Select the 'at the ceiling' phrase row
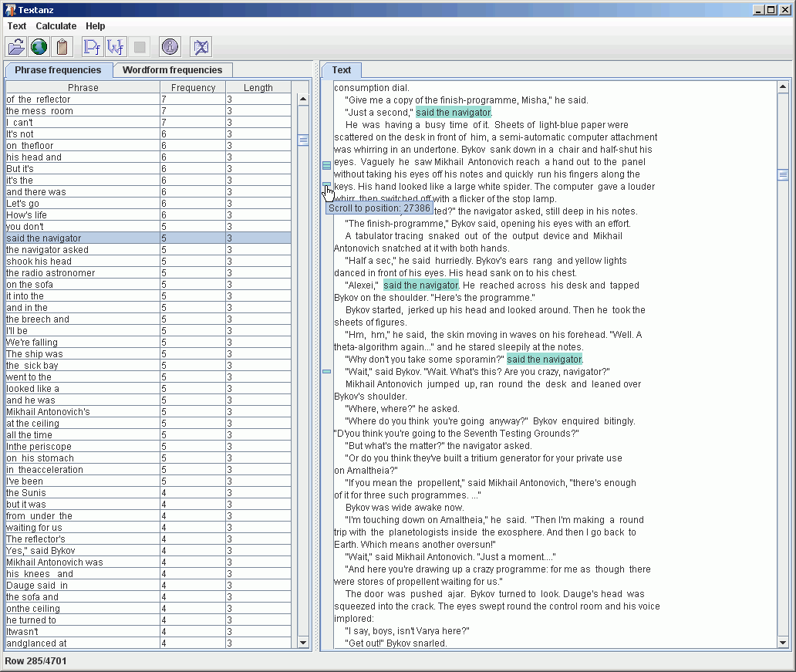Screen dimensions: 796x672 [148, 423]
